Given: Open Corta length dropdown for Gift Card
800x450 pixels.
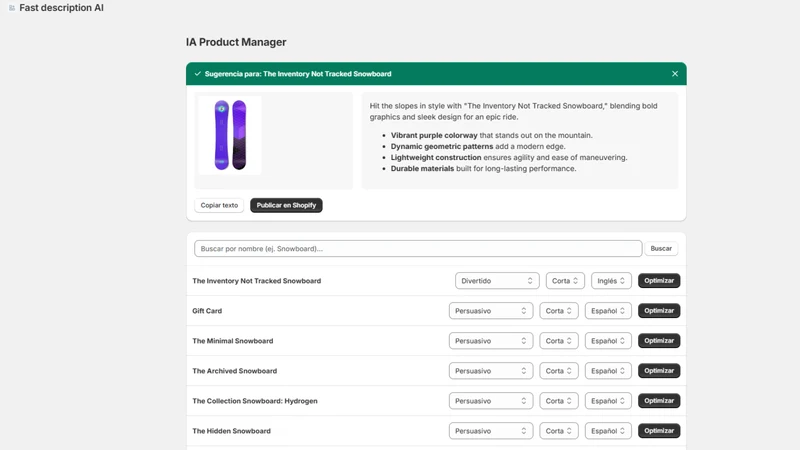Looking at the screenshot, I should (x=559, y=311).
